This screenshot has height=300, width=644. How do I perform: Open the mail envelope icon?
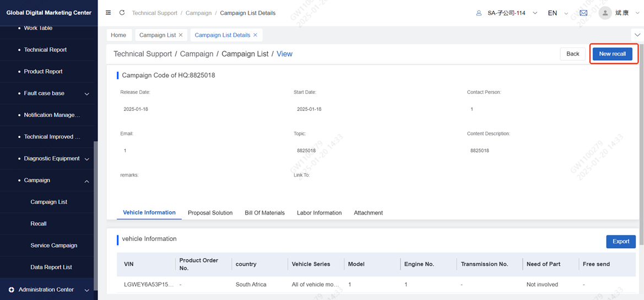click(x=583, y=13)
